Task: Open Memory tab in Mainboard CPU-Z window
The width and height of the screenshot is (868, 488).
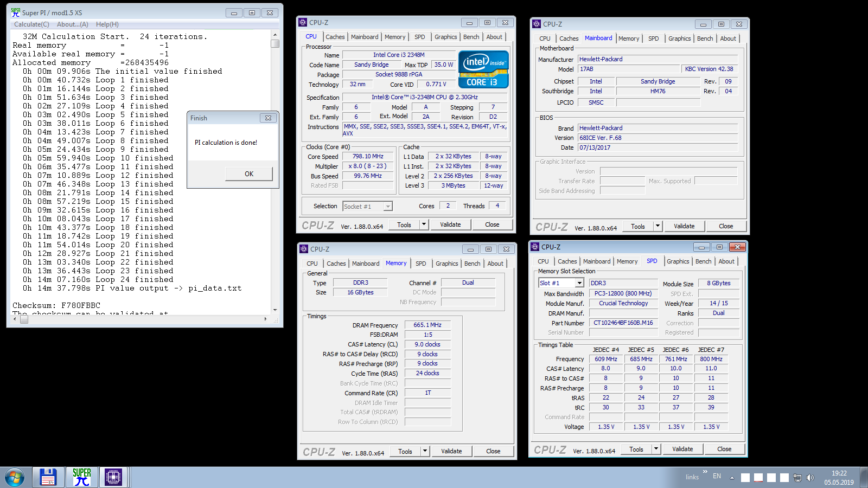Action: [x=629, y=38]
